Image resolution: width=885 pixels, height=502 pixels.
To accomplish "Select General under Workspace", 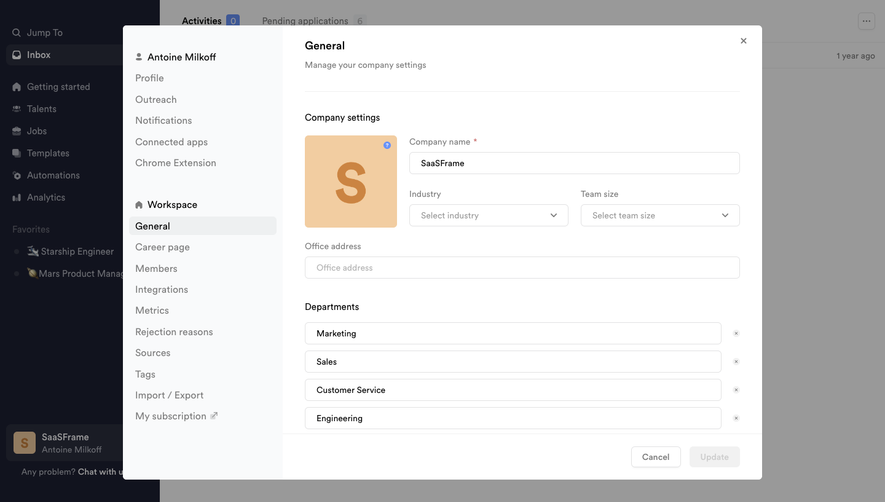I will [203, 226].
